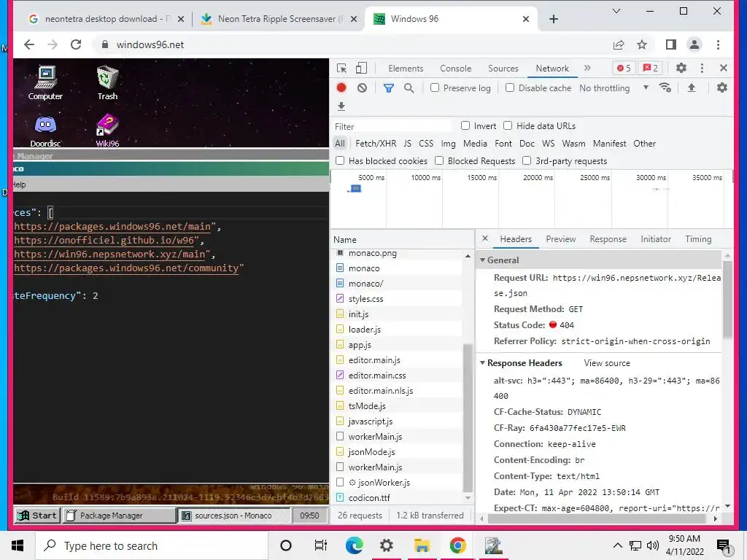747x560 pixels.
Task: Switch to the Elements tab
Action: [406, 69]
